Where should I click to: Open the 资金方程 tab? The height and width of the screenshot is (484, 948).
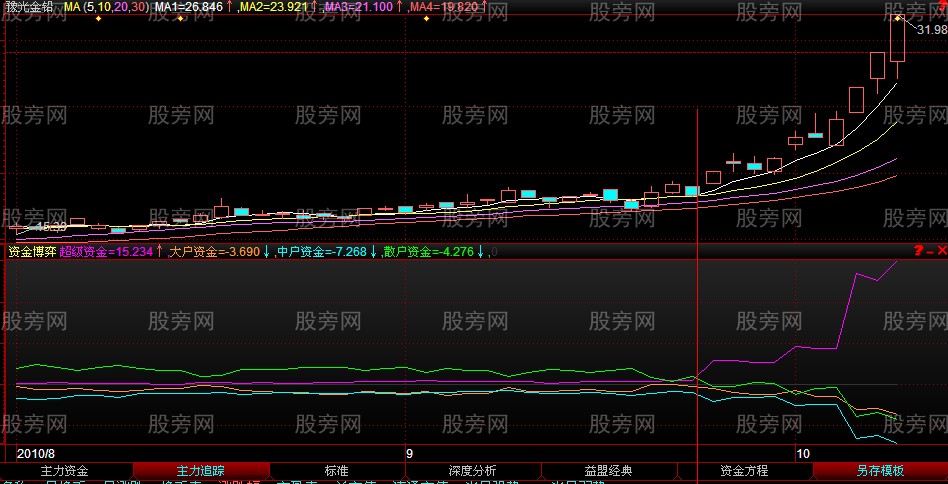744,470
